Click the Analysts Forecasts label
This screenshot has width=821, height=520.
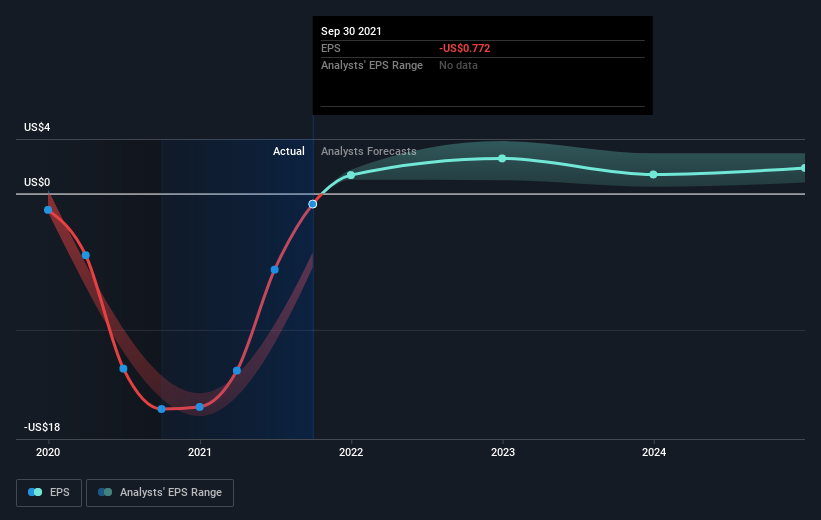coord(369,151)
